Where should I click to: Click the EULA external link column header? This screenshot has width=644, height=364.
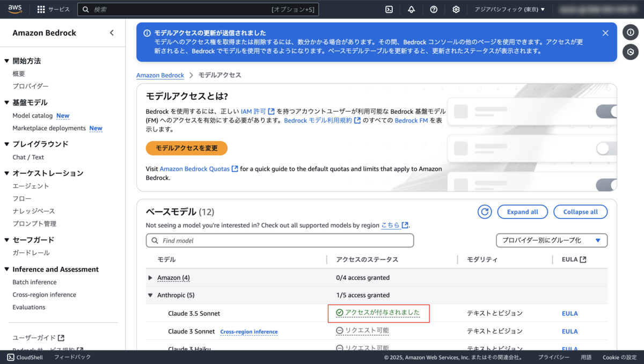pos(574,259)
